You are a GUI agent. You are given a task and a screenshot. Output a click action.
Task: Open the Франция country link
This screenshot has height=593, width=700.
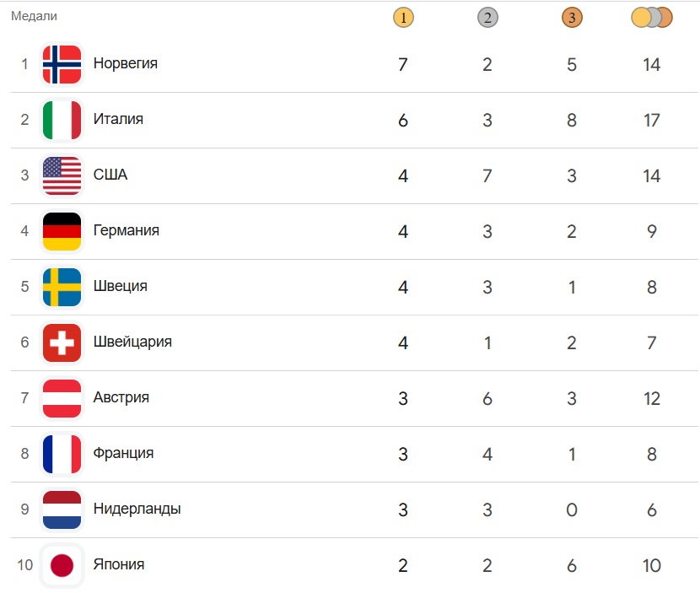(123, 453)
